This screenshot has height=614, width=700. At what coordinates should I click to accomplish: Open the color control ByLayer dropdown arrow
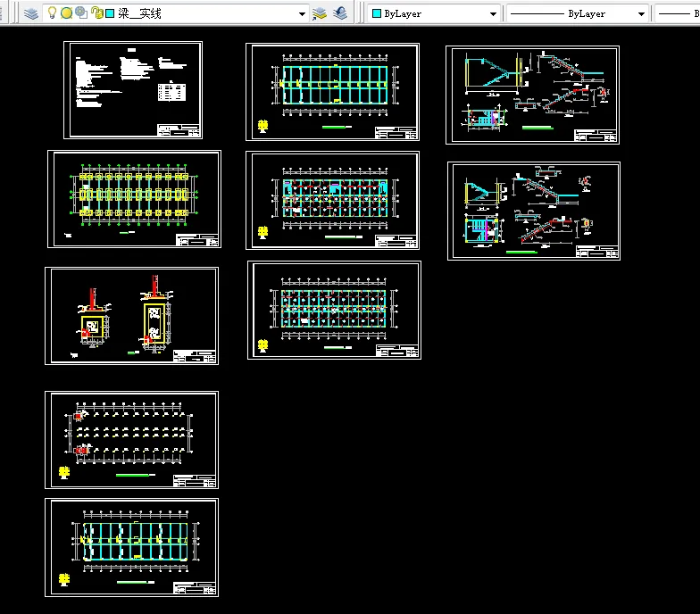[493, 14]
